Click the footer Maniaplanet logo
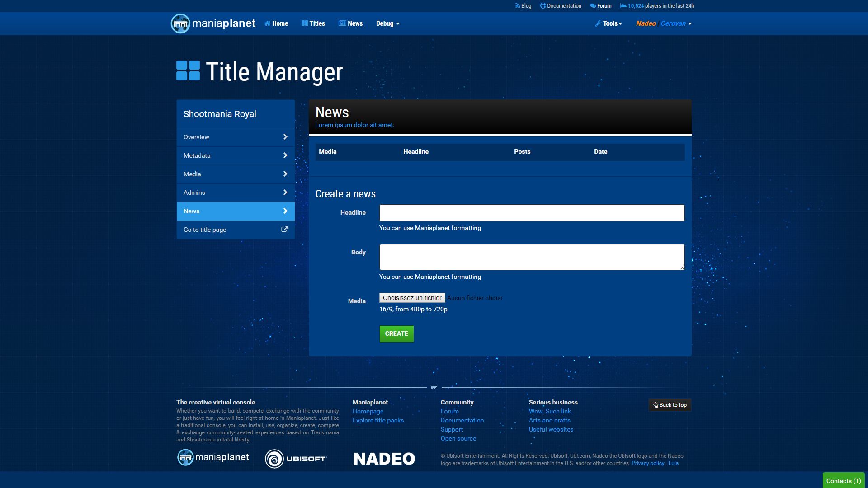868x488 pixels. (x=213, y=458)
